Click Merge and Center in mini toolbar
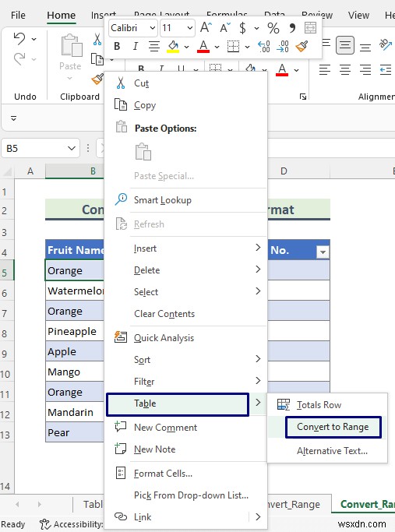The width and height of the screenshot is (395, 532). [x=310, y=27]
